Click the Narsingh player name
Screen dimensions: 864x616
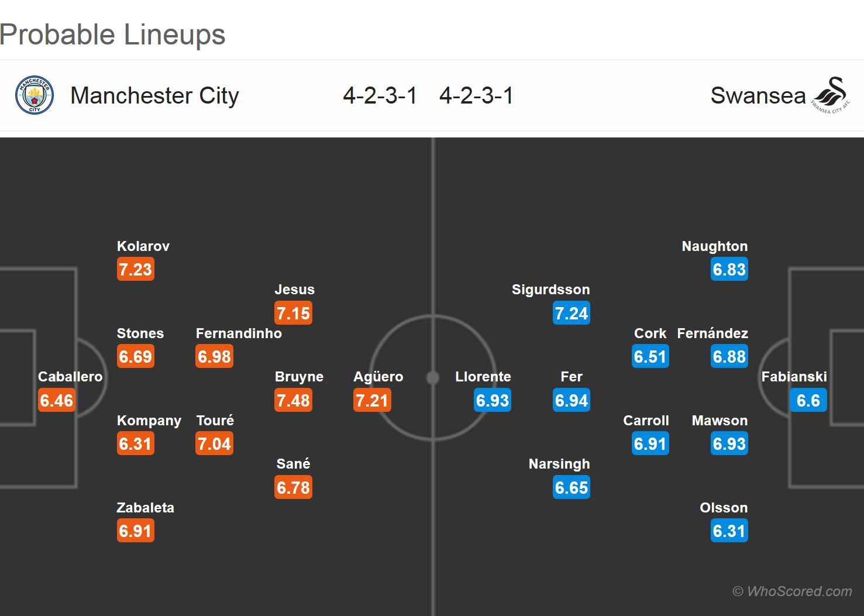(x=559, y=464)
